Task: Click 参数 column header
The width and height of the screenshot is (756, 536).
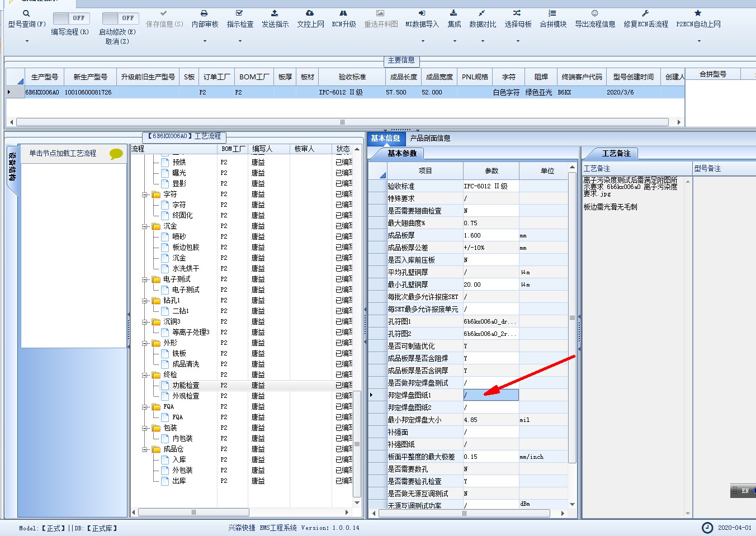Action: coord(491,170)
